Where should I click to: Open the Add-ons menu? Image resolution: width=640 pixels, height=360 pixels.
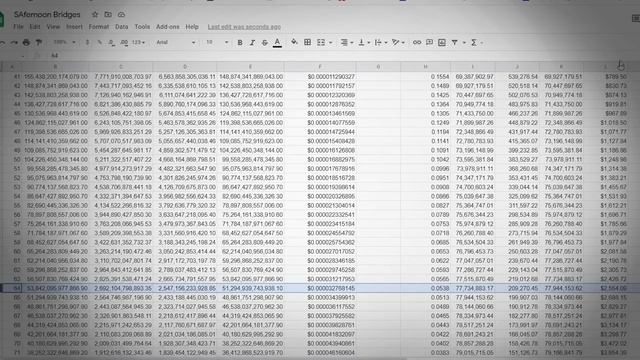coord(167,27)
